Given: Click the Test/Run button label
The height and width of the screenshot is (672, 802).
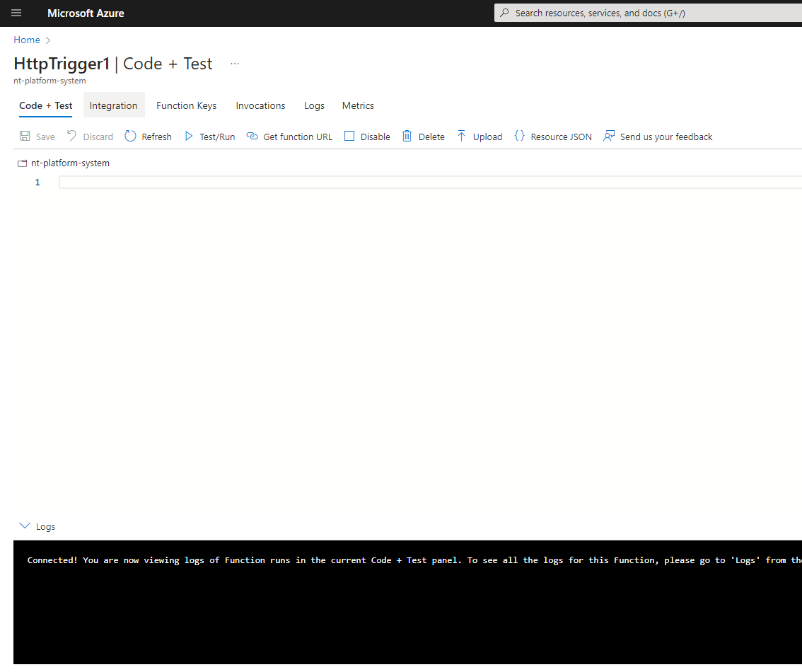Looking at the screenshot, I should [x=217, y=137].
